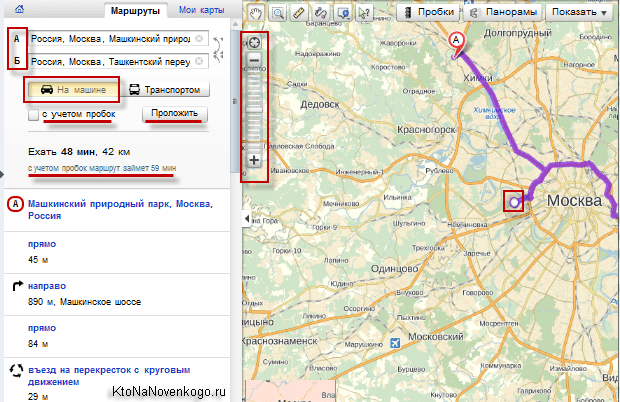Collapse the side panel arrow
The height and width of the screenshot is (402, 620).
248,217
